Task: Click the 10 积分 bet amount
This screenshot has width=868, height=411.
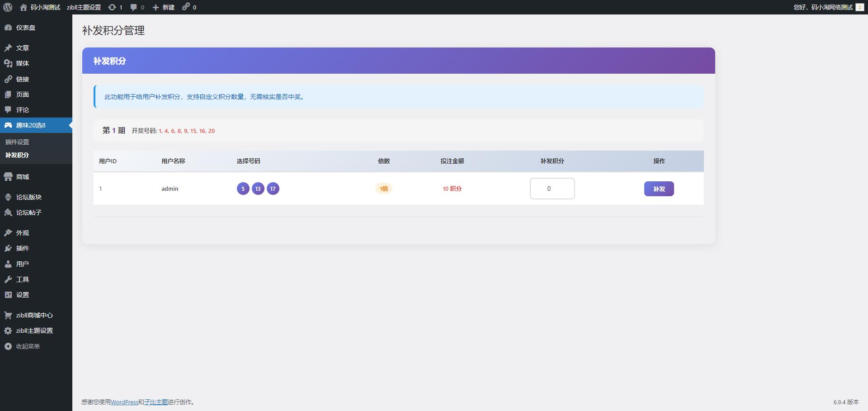Action: point(452,189)
